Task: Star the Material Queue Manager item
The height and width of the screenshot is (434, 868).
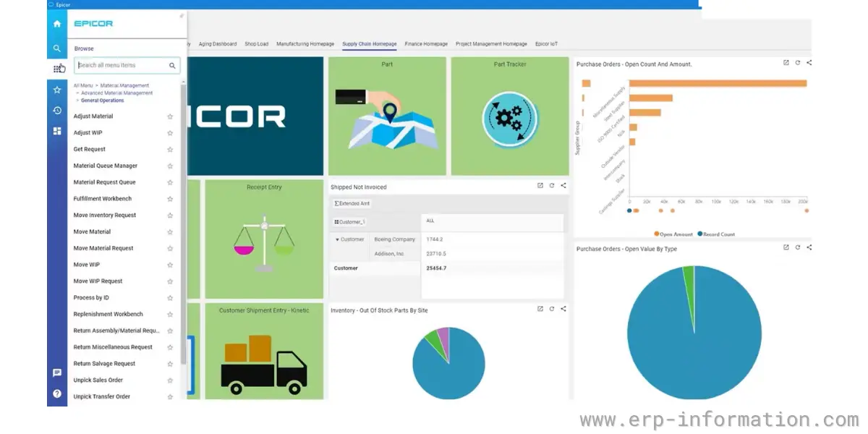Action: [x=170, y=166]
